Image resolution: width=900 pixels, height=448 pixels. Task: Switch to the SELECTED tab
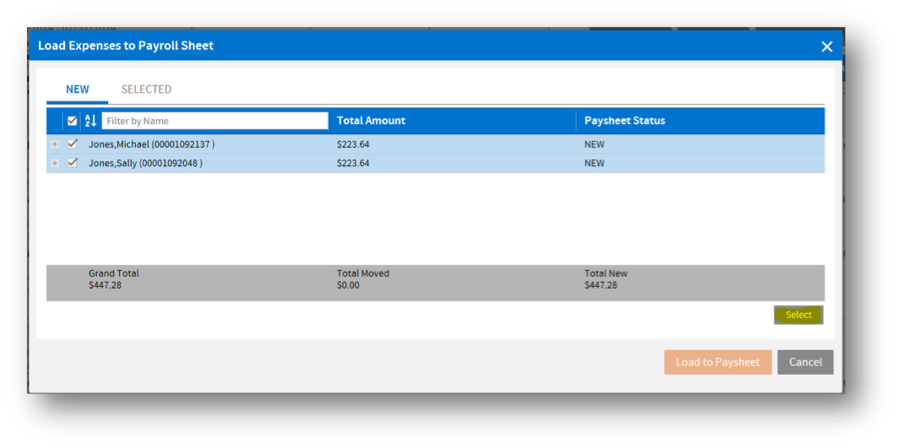coord(146,89)
